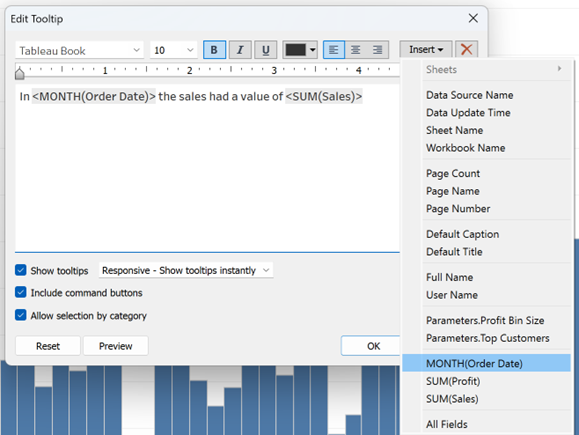Screen dimensions: 579x435
Task: Click the red X clear button
Action: (x=466, y=49)
